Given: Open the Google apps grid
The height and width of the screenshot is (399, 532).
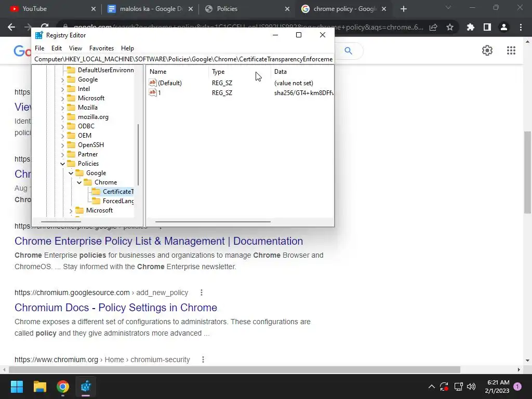Looking at the screenshot, I should point(511,50).
